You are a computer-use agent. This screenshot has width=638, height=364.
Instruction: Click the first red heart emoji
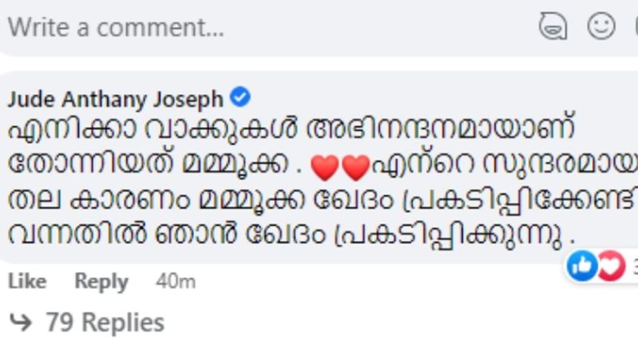(x=324, y=167)
